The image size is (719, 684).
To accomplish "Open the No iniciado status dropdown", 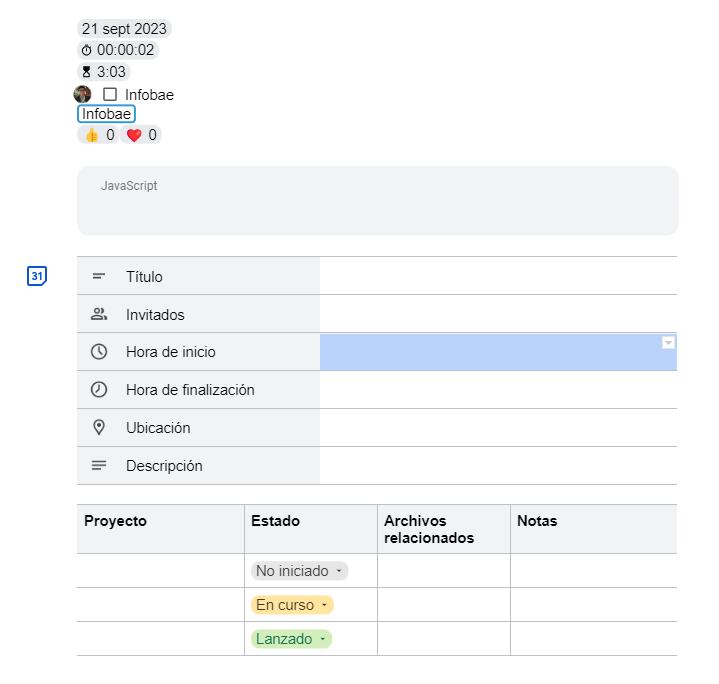I will pos(300,571).
